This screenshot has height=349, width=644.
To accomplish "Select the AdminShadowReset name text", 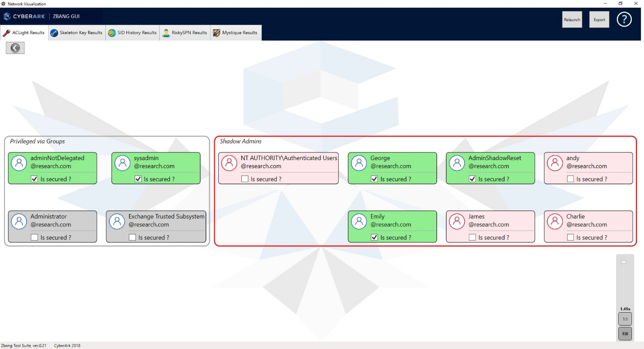I will click(495, 158).
